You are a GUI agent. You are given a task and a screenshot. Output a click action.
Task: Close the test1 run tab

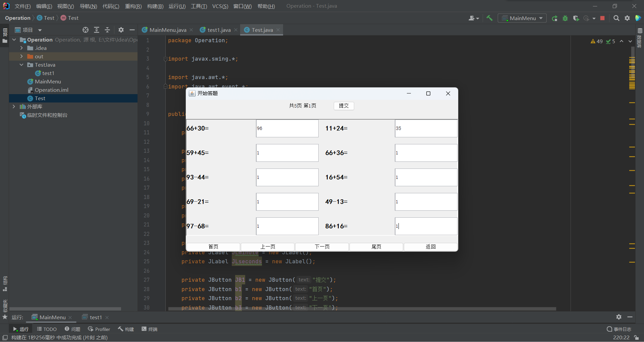click(107, 318)
